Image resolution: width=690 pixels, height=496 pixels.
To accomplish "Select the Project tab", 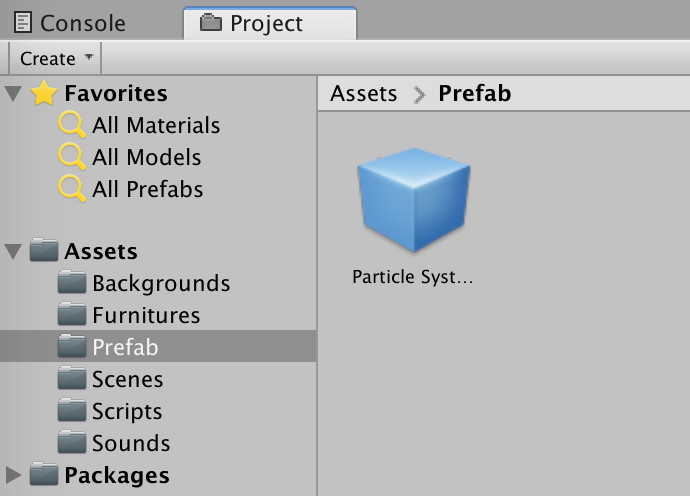I will [x=270, y=23].
